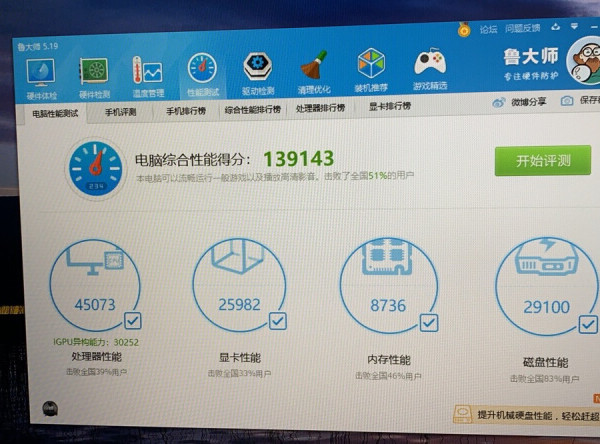
Task: Uncheck the 显卡性能 test checkbox
Action: [x=277, y=321]
